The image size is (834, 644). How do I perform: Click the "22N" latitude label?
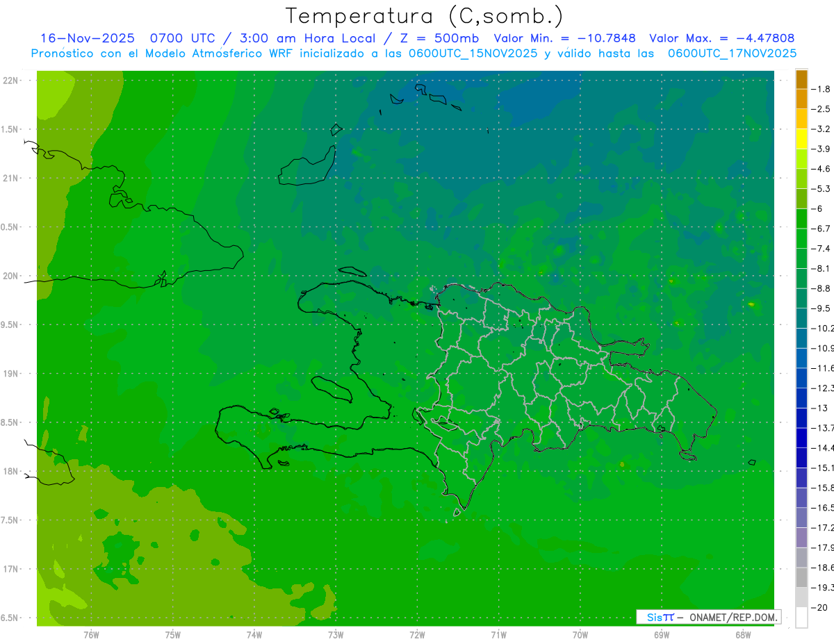coord(12,81)
